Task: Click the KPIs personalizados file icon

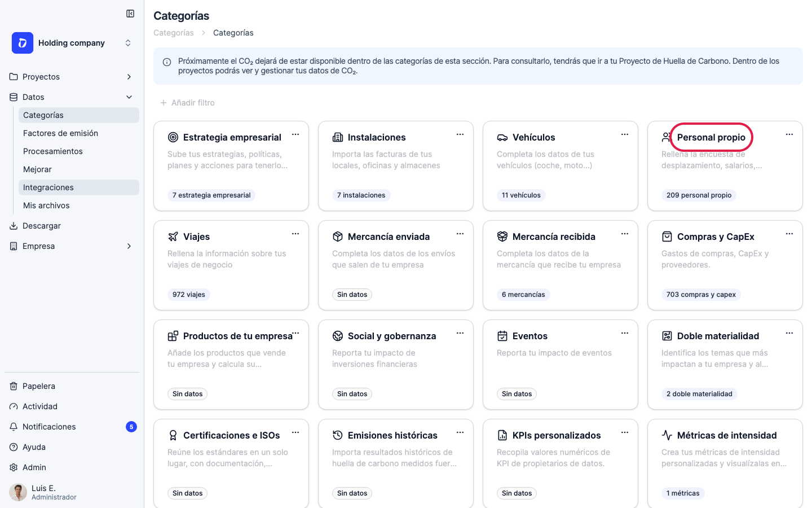Action: [502, 435]
